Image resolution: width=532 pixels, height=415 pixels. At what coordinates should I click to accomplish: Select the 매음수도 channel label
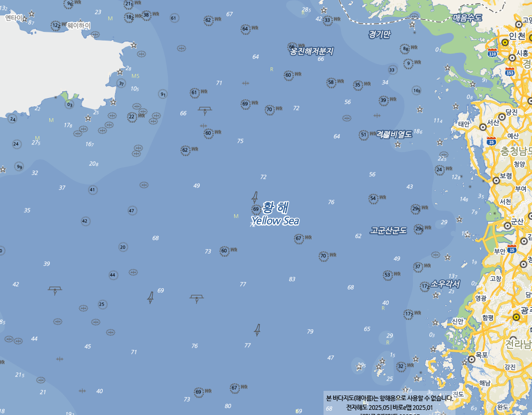click(x=467, y=17)
